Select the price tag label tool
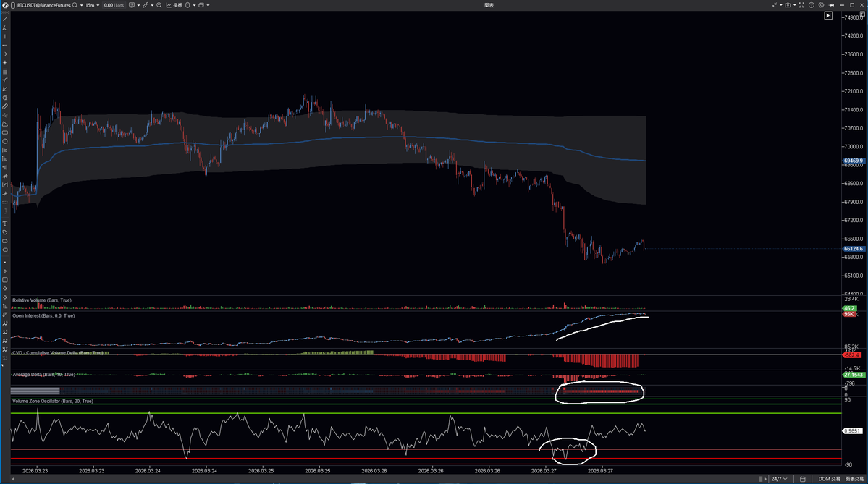Screen dimensions: 868x484 [5, 232]
